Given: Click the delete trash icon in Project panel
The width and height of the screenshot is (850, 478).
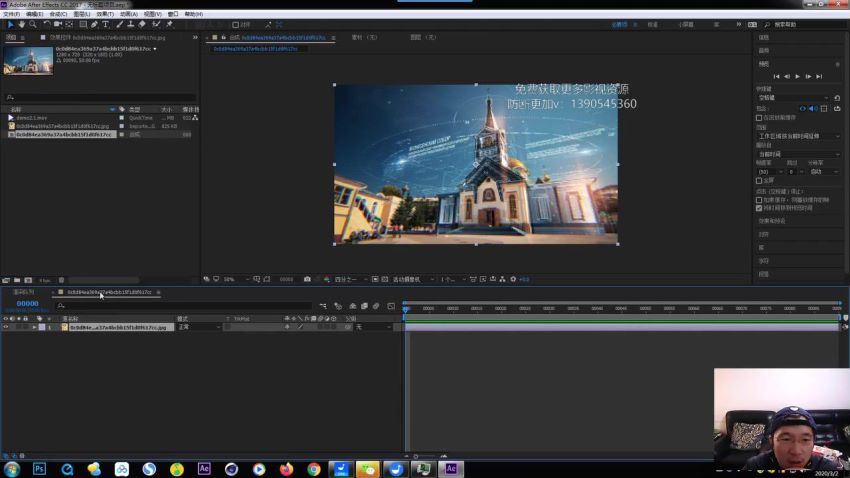Looking at the screenshot, I should (x=61, y=280).
